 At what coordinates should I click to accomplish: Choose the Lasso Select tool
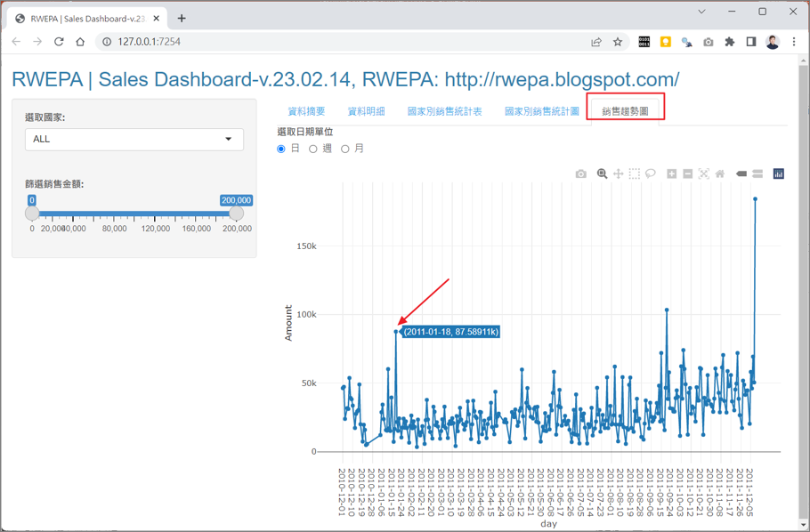pos(651,174)
